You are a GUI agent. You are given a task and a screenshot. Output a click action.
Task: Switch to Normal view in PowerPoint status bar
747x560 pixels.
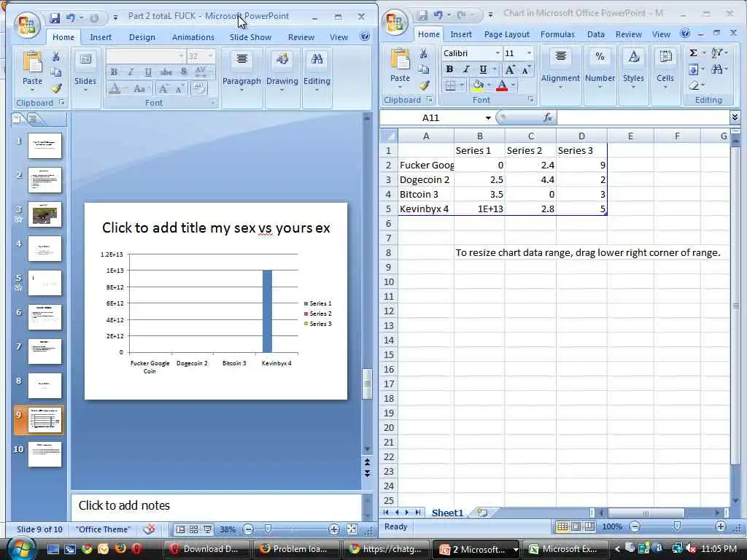click(180, 529)
